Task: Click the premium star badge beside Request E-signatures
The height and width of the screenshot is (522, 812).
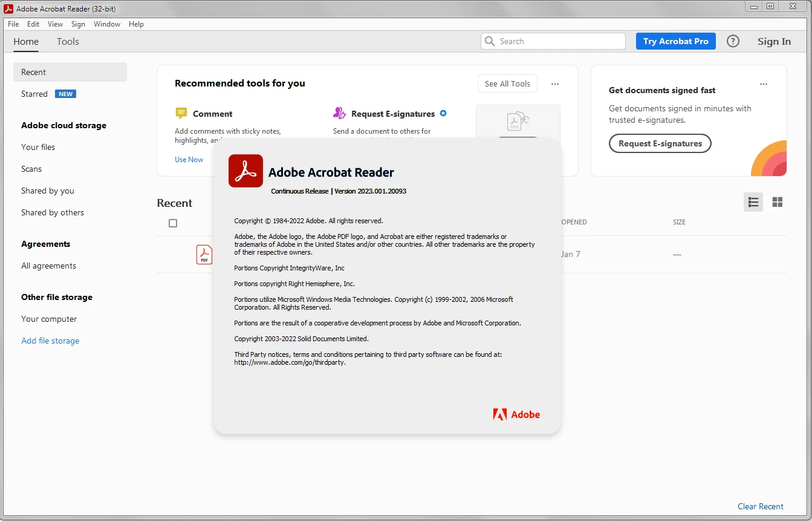Action: tap(443, 113)
